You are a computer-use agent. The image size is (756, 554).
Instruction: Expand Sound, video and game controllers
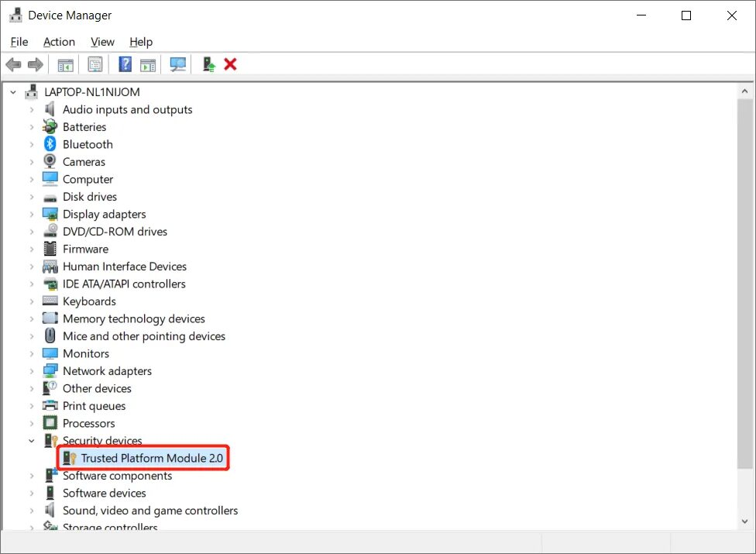coord(31,510)
